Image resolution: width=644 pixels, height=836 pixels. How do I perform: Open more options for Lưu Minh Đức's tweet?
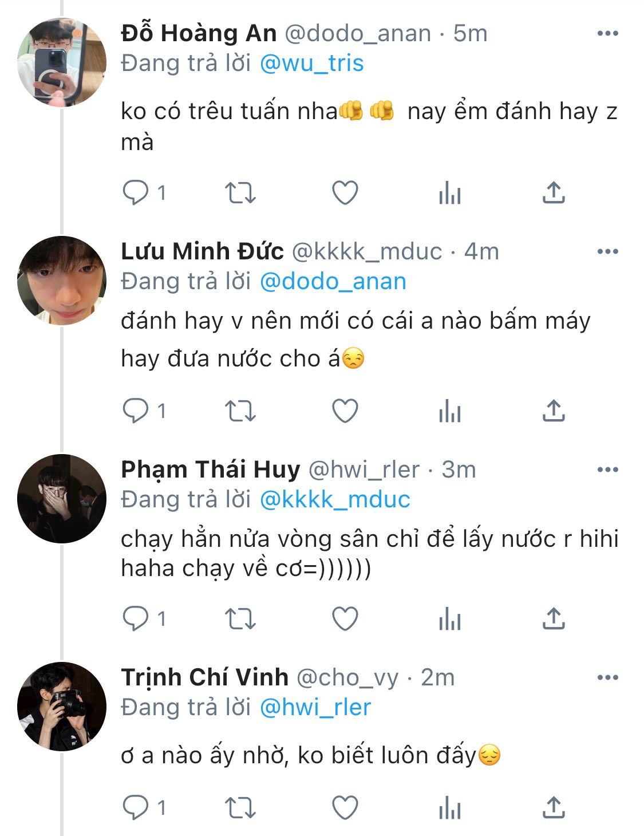(x=607, y=251)
